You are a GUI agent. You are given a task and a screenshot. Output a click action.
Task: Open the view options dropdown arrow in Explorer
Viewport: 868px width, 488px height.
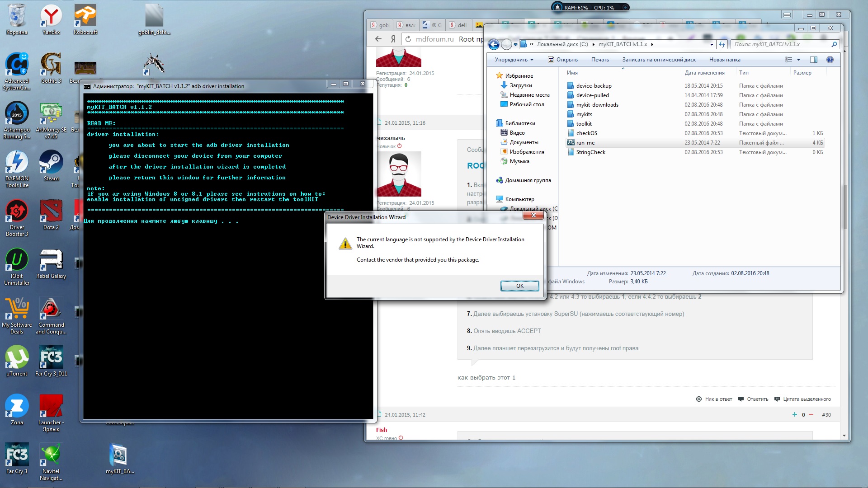(798, 60)
